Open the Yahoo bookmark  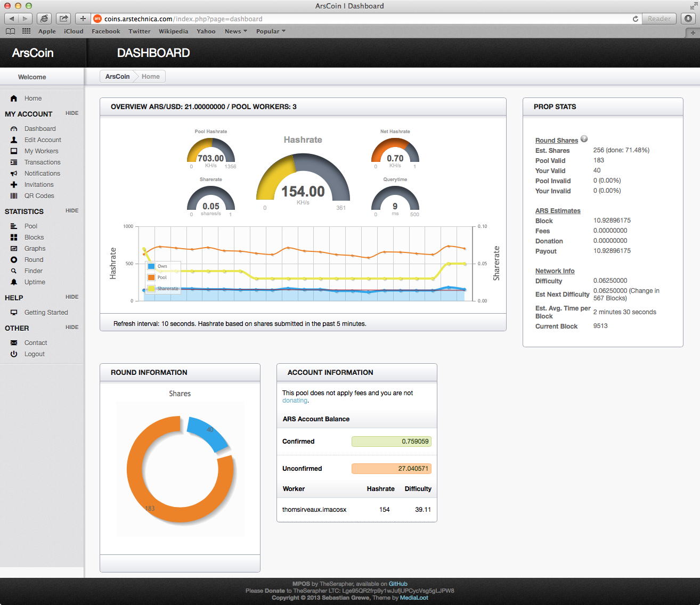206,31
